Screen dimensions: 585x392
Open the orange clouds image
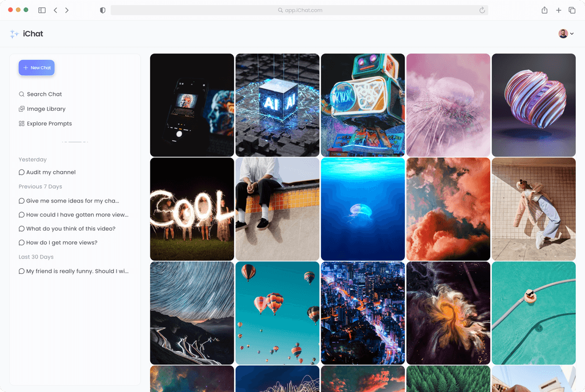pos(448,209)
